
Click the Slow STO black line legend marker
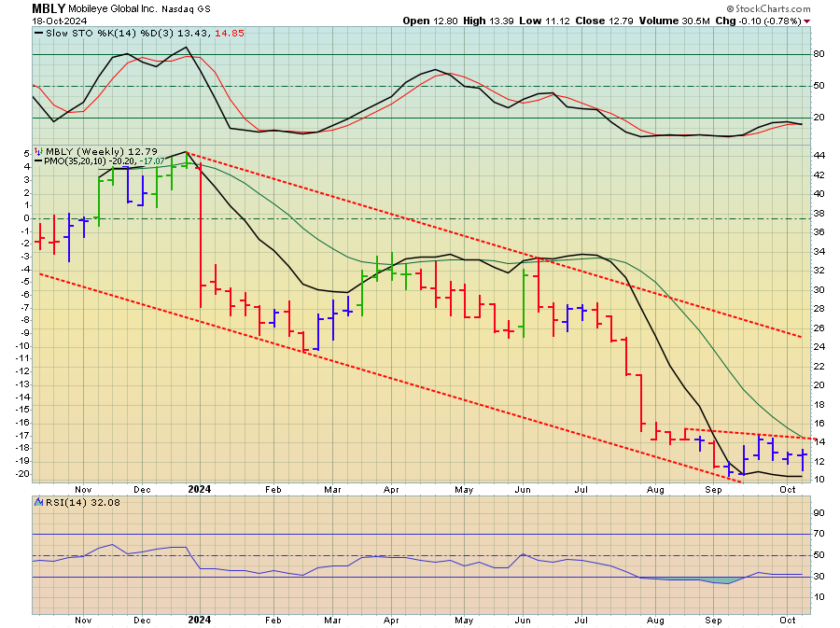[39, 33]
